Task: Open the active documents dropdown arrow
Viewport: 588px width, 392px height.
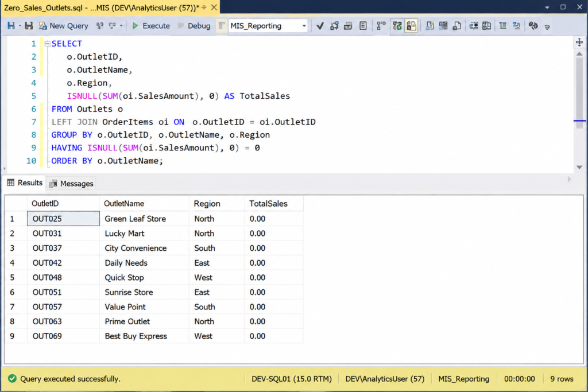Action: click(547, 7)
